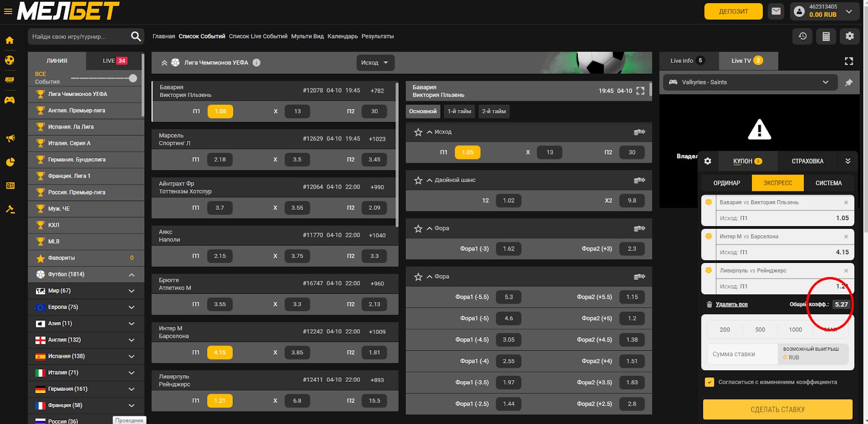Choose quick stake amount 500
This screenshot has width=868, height=424.
(760, 330)
